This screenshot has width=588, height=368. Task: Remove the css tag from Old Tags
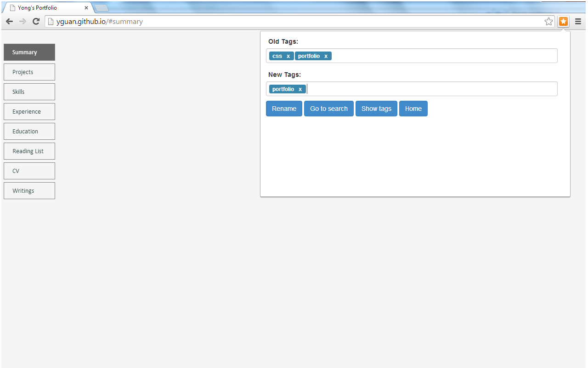pyautogui.click(x=288, y=56)
